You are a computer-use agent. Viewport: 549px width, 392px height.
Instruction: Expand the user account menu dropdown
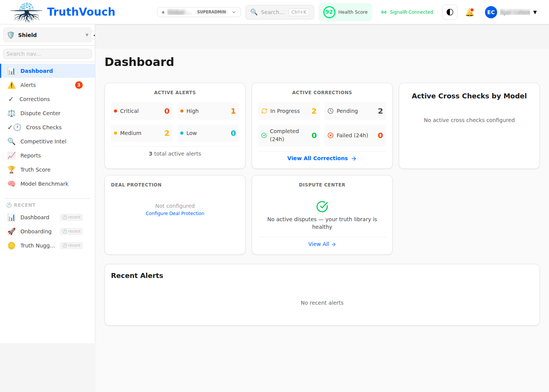pos(535,12)
